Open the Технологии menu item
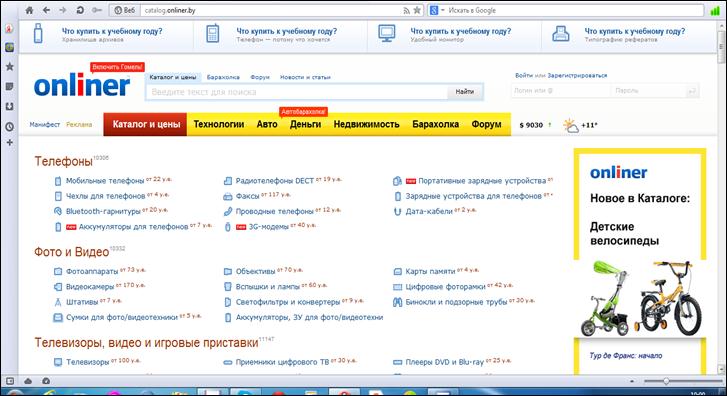 (219, 124)
